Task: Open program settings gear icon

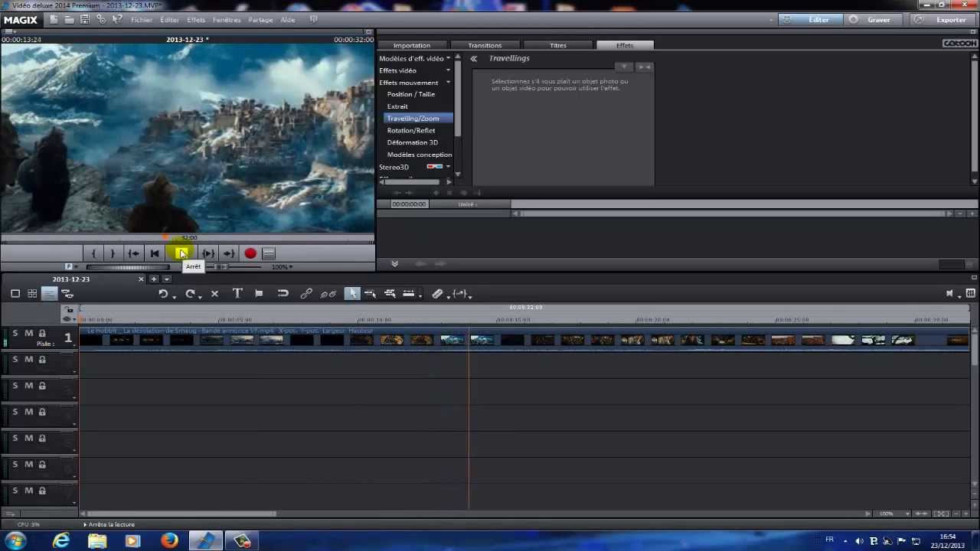Action: [101, 19]
